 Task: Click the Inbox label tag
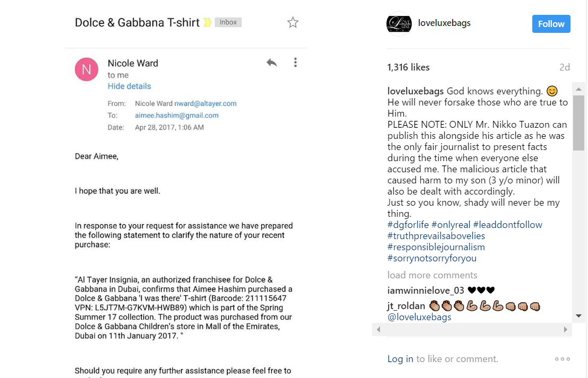click(228, 22)
